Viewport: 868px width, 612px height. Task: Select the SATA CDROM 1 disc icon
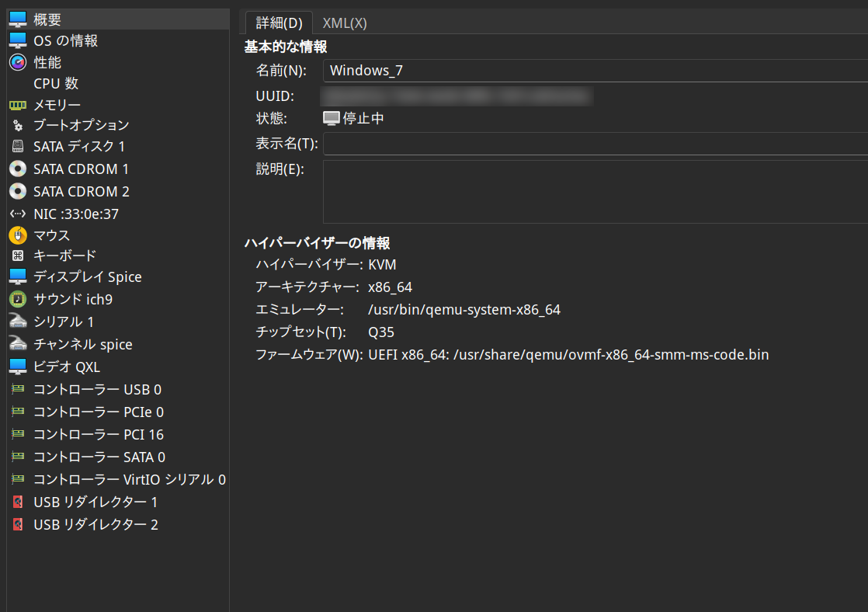click(x=18, y=169)
